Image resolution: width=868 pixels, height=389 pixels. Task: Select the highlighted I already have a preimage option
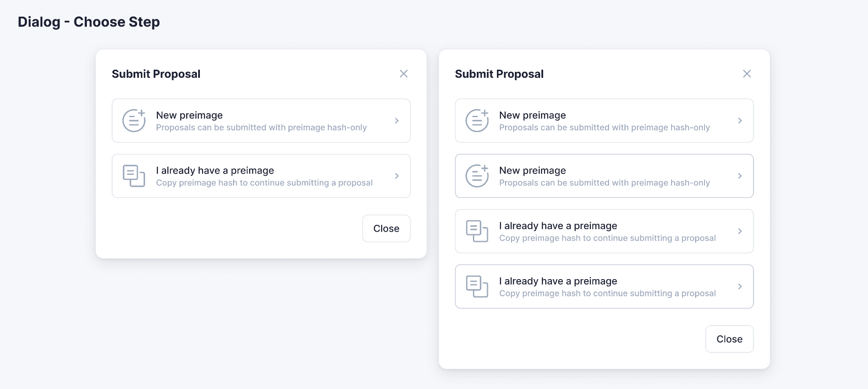click(x=604, y=286)
